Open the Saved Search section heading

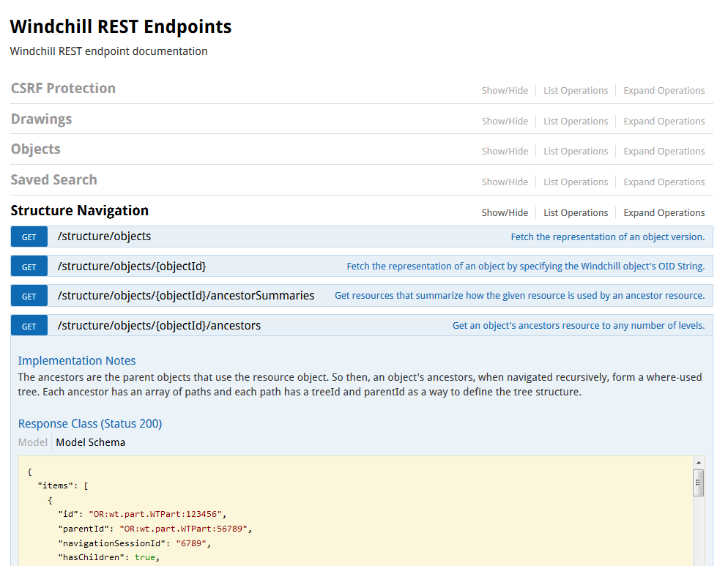tap(53, 180)
